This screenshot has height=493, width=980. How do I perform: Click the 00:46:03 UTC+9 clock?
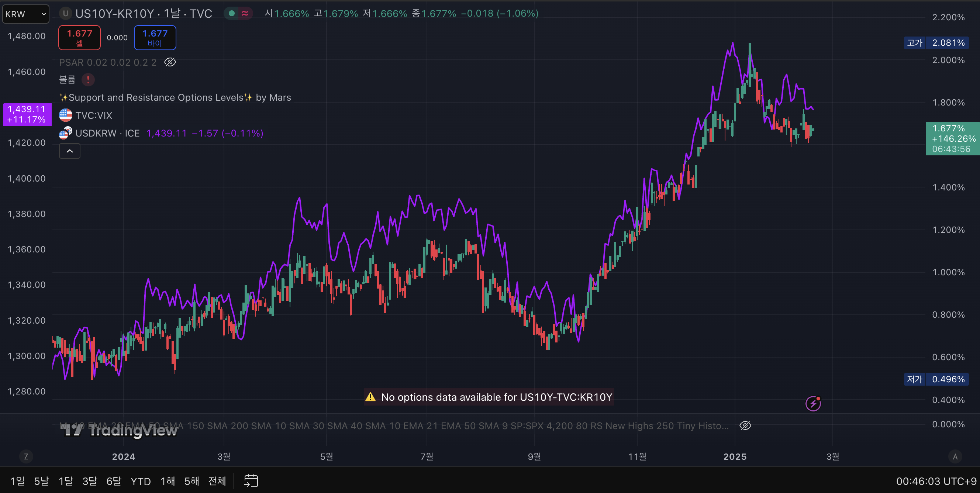(x=936, y=481)
